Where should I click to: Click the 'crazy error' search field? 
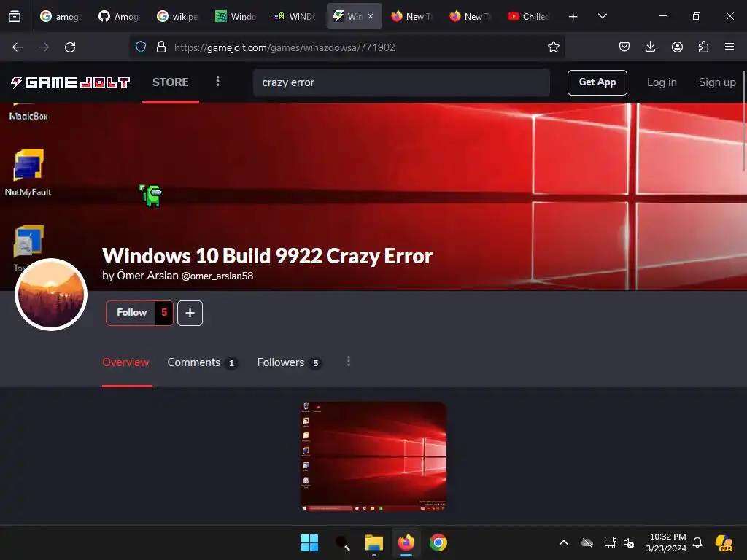click(x=402, y=82)
